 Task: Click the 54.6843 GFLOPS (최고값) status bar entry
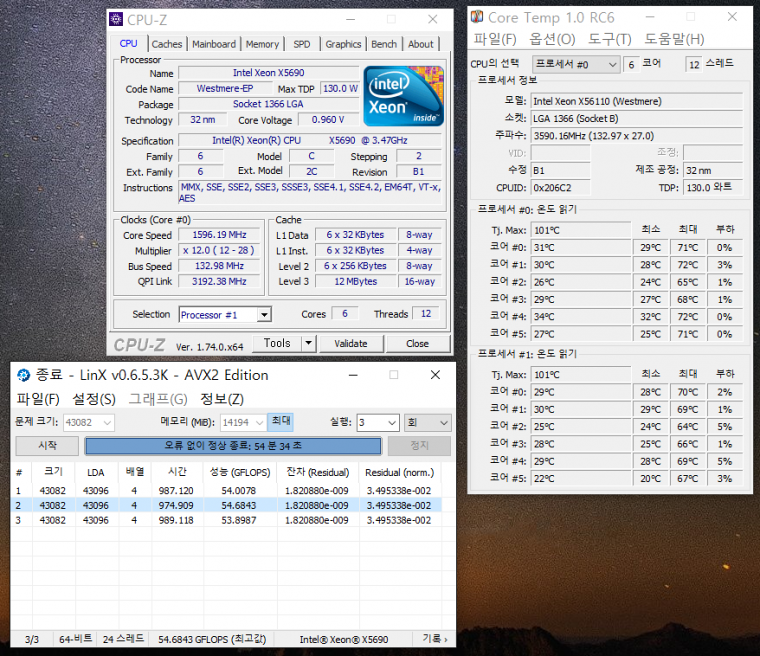tap(212, 639)
